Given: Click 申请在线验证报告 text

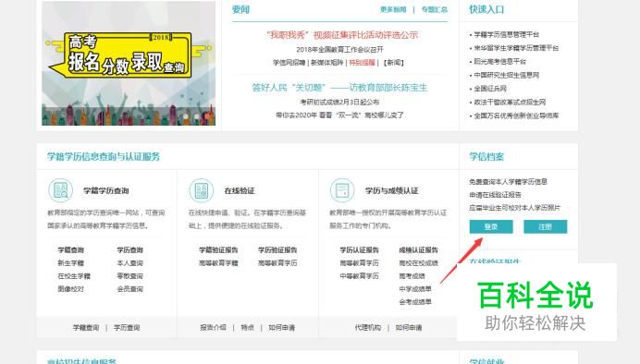Looking at the screenshot, I should coord(495,194).
